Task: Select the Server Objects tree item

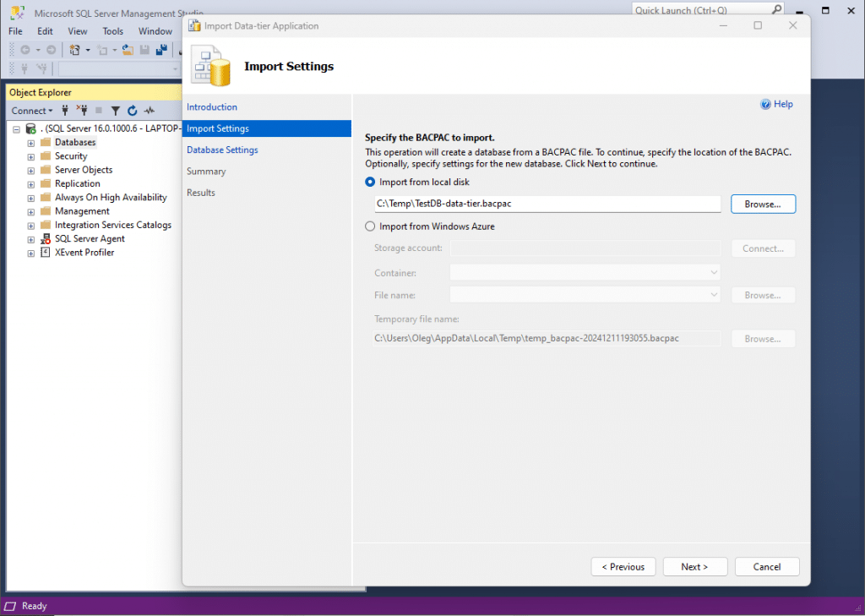Action: tap(84, 170)
